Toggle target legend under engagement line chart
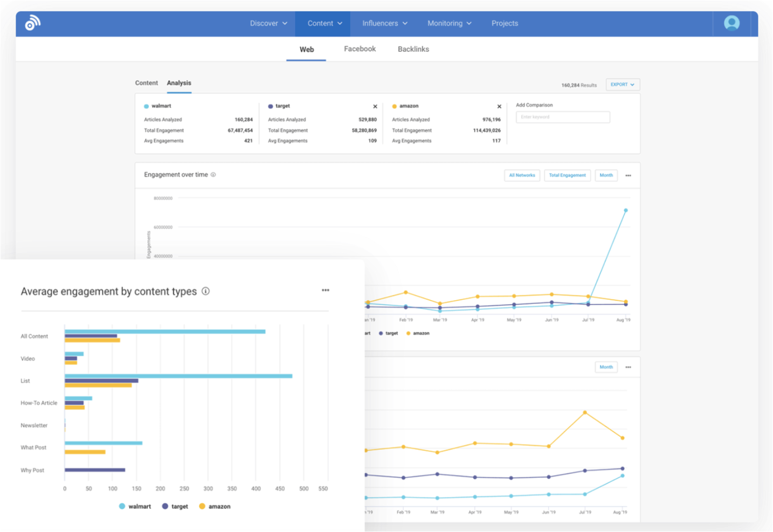773x532 pixels. (x=388, y=334)
